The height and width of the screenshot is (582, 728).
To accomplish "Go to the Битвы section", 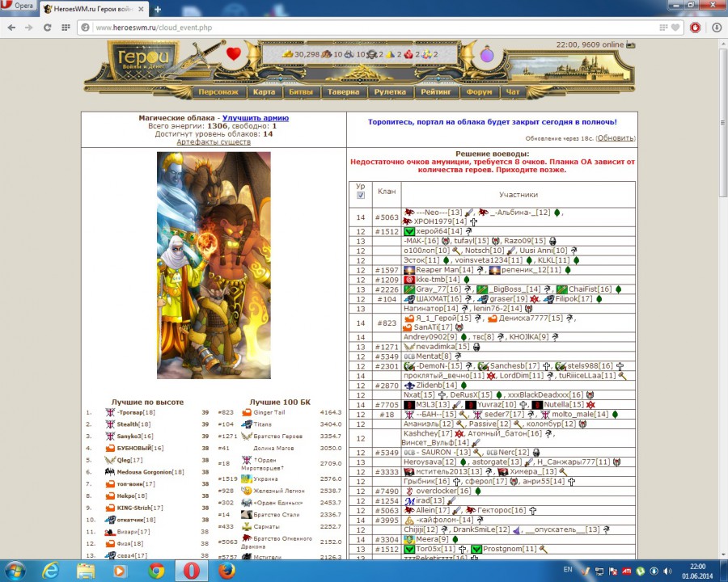I will point(301,92).
